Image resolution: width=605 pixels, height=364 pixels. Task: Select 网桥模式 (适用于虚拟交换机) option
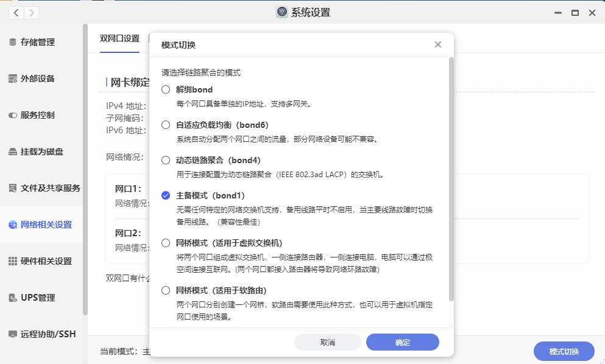[x=166, y=243]
